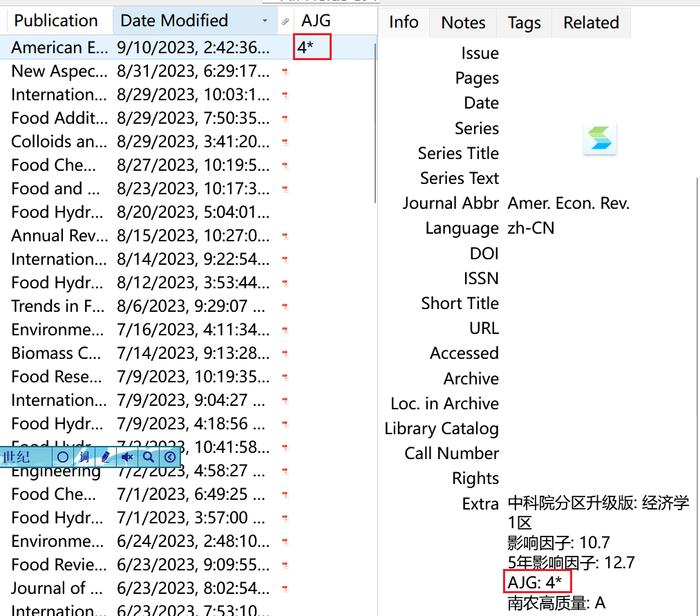Open the PDF icon beside Journal of entry
Viewport: 700px width, 616px height.
pos(285,589)
